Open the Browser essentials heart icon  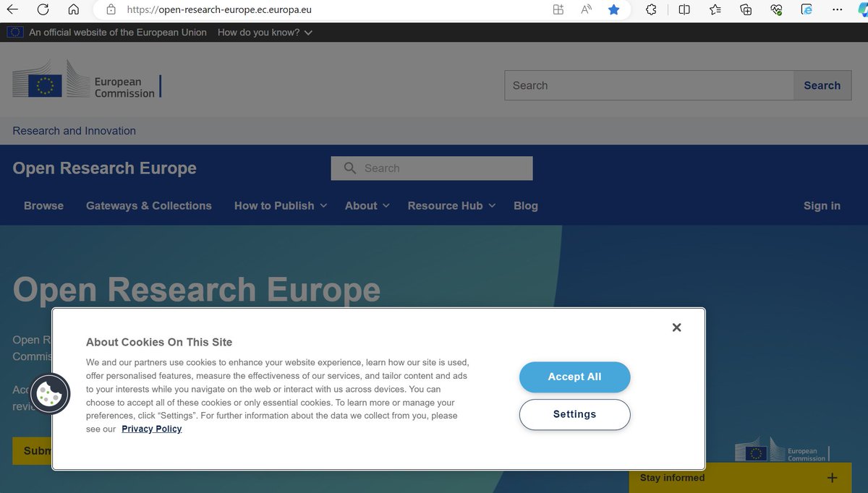[777, 10]
